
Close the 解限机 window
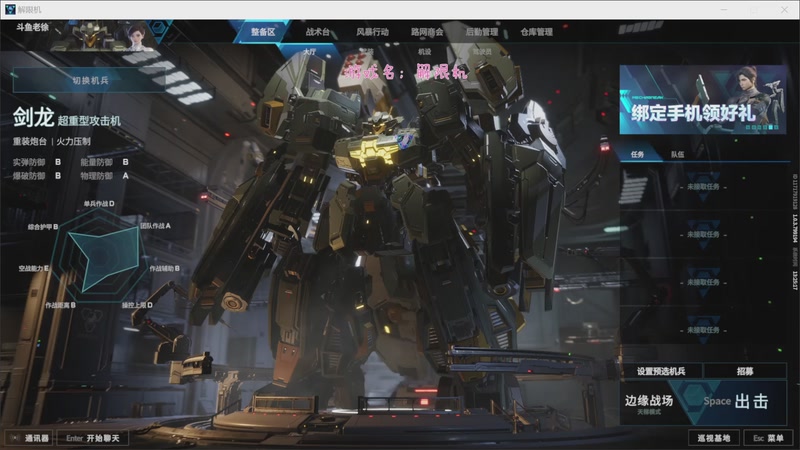pos(784,9)
